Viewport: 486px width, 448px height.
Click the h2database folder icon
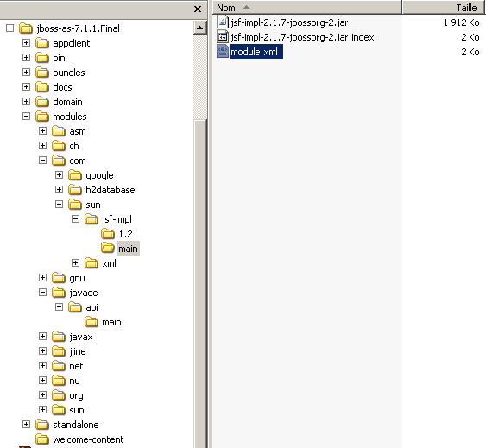pyautogui.click(x=75, y=190)
